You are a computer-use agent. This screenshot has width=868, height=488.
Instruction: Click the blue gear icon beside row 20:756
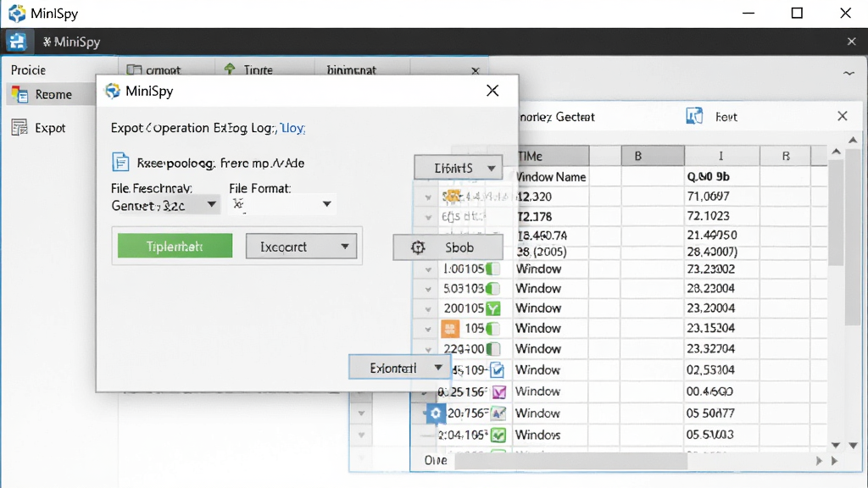[x=436, y=413]
